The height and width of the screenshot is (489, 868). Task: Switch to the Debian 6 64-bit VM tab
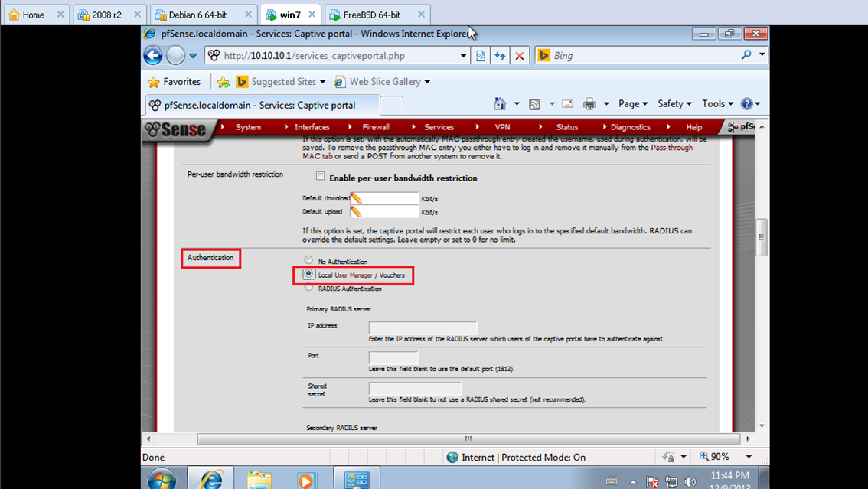click(203, 15)
